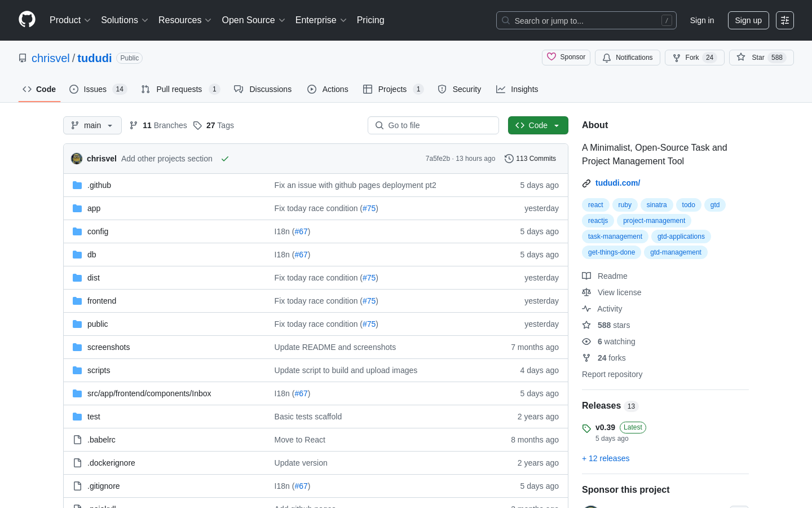Click the GitHub logo icon
This screenshot has height=508, width=812.
click(x=27, y=20)
